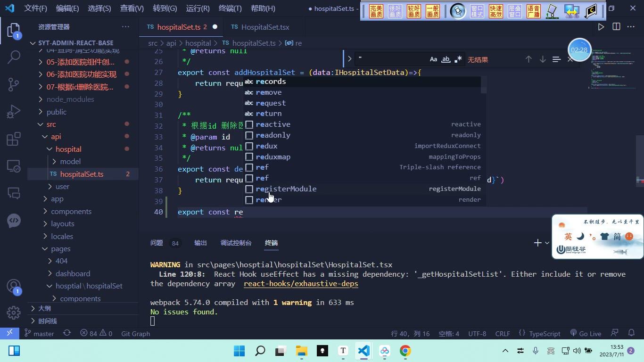Image resolution: width=644 pixels, height=362 pixels.
Task: Open Source Control view in activity bar
Action: [x=14, y=84]
